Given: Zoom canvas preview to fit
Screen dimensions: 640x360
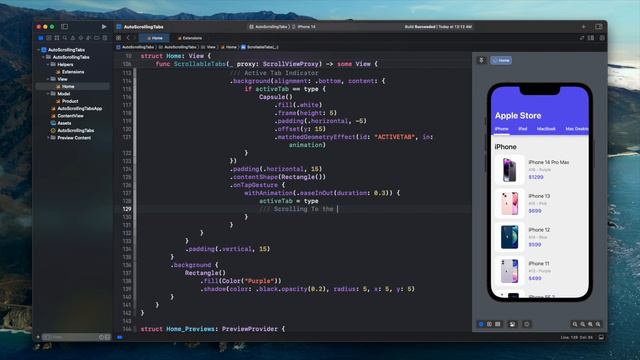Looking at the screenshot, I should tap(590, 324).
